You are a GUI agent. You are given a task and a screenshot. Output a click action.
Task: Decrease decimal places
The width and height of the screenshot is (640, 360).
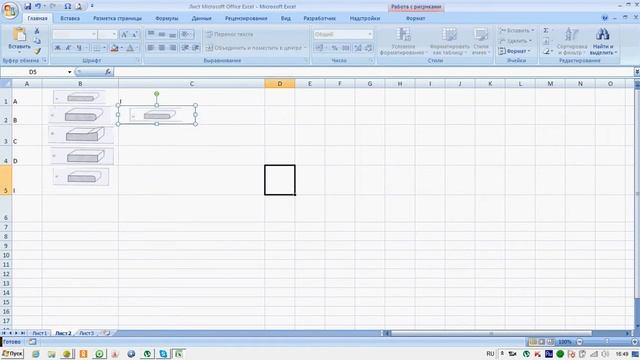coord(368,48)
